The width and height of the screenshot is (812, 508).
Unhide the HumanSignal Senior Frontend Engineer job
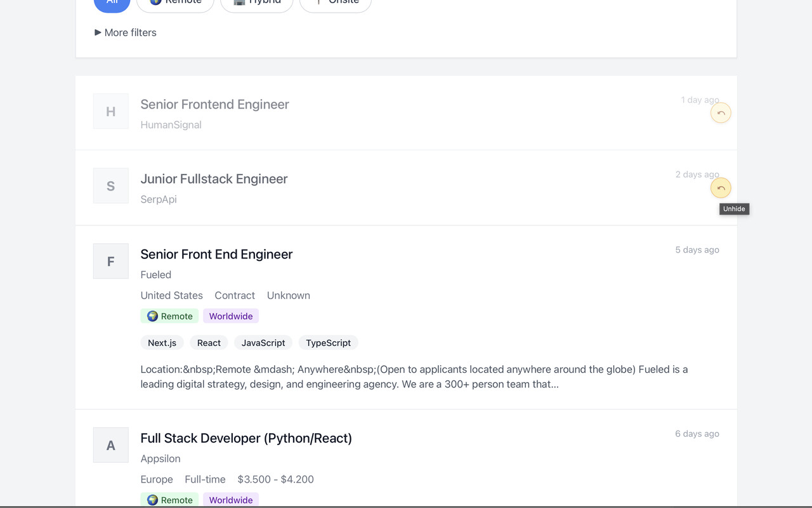(x=721, y=113)
